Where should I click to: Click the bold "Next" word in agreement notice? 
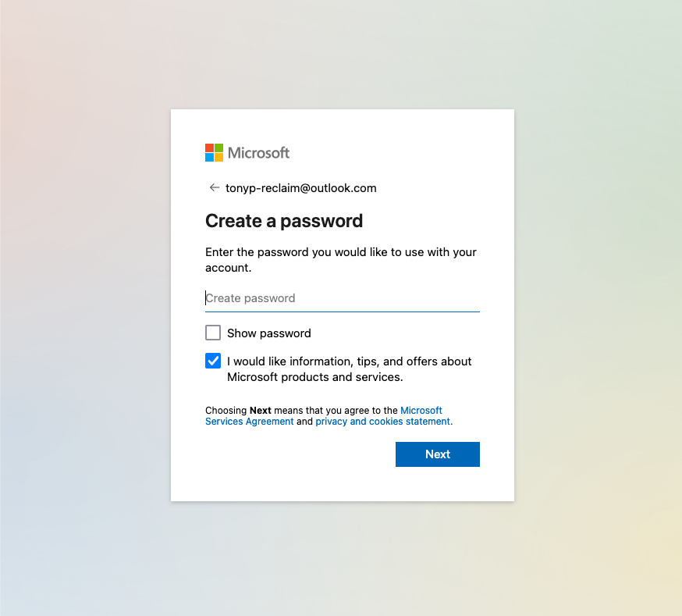pyautogui.click(x=260, y=411)
